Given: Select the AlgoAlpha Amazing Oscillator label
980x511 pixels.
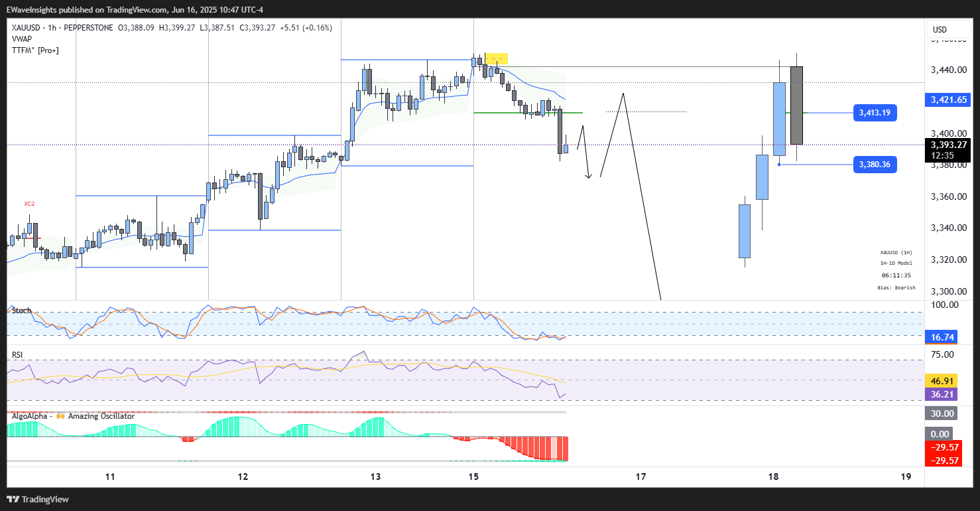Looking at the screenshot, I should [x=73, y=416].
